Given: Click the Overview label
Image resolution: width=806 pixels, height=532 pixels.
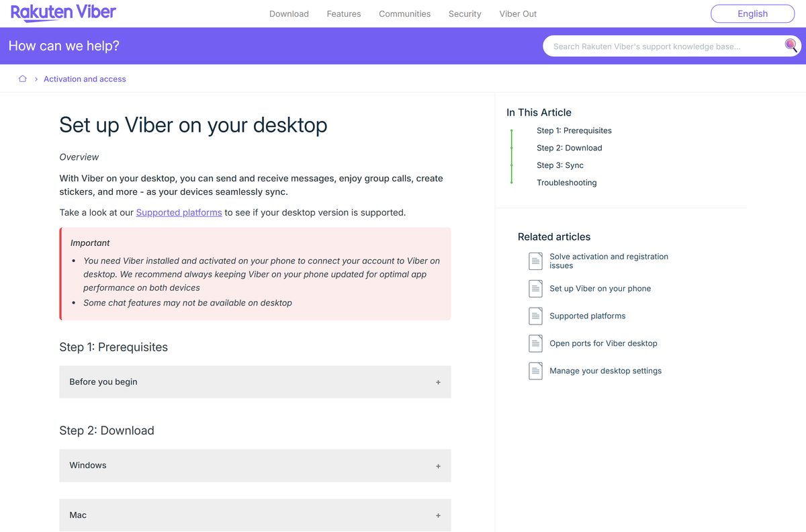Looking at the screenshot, I should point(79,157).
